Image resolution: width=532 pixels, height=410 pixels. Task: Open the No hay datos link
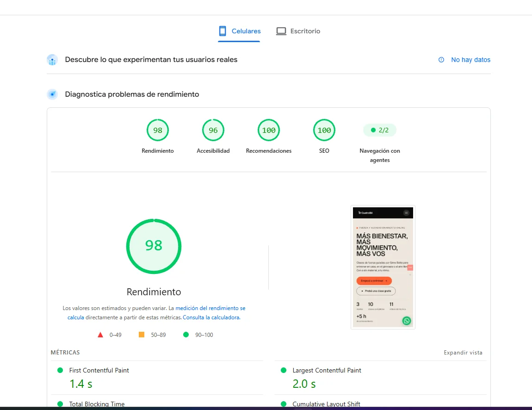click(x=470, y=60)
